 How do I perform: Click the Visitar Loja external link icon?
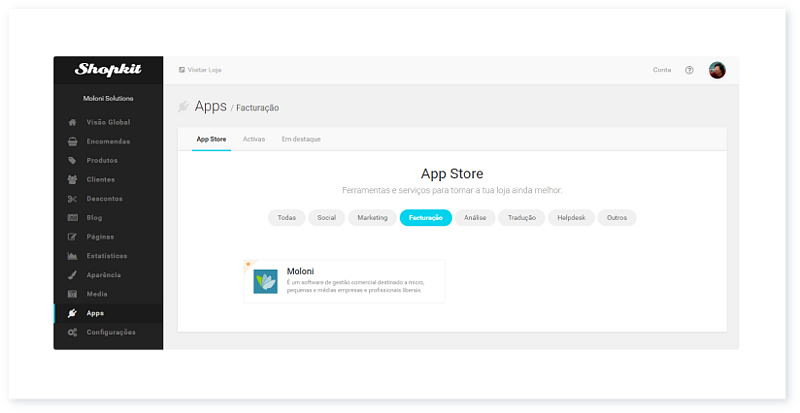point(182,70)
